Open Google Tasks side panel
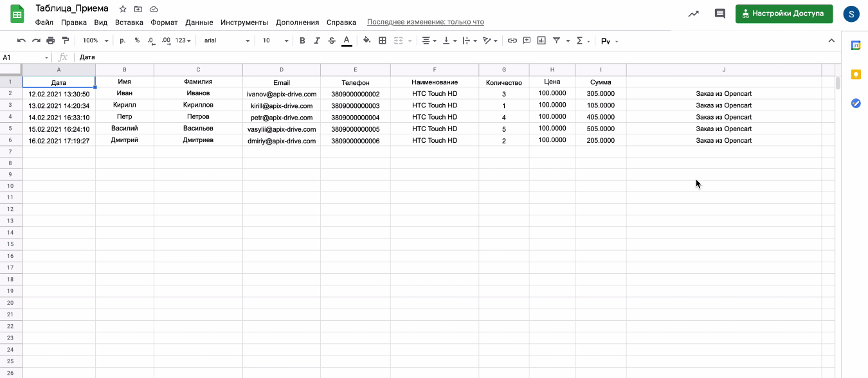The height and width of the screenshot is (378, 868). (856, 103)
